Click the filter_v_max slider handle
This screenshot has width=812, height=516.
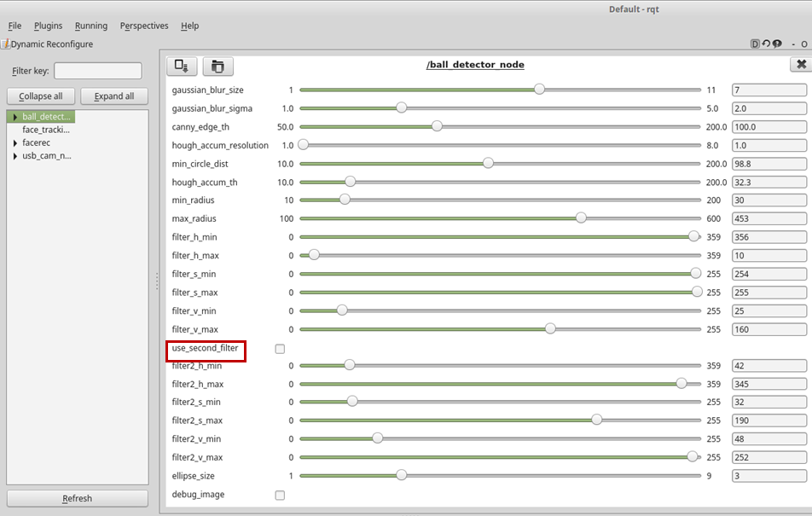[x=550, y=328]
